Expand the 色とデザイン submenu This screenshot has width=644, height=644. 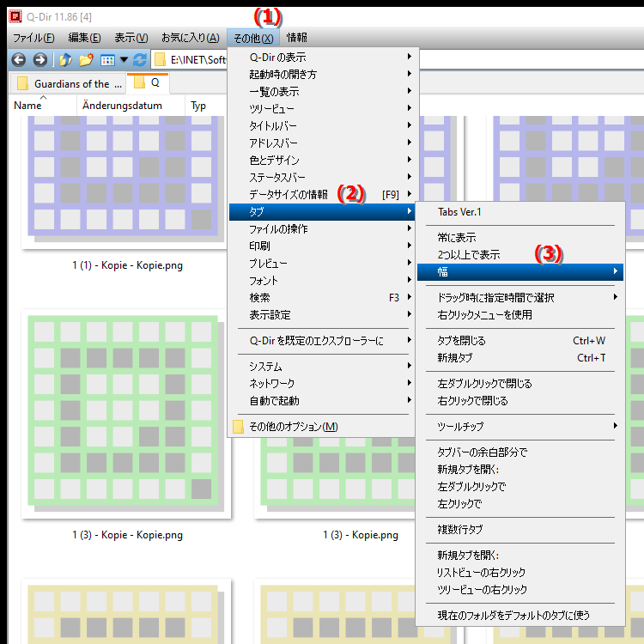(x=321, y=161)
